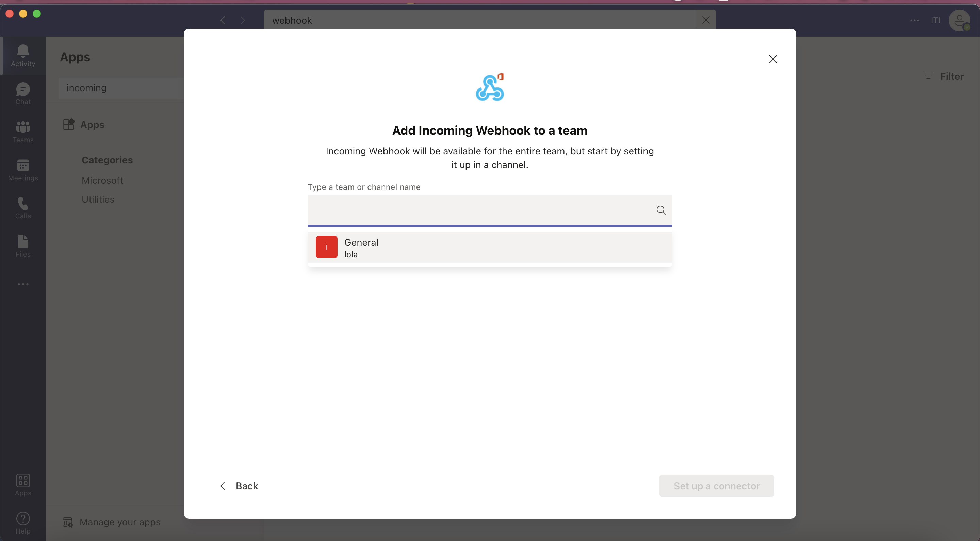Select the General channel of lola
The height and width of the screenshot is (541, 980).
coord(489,247)
